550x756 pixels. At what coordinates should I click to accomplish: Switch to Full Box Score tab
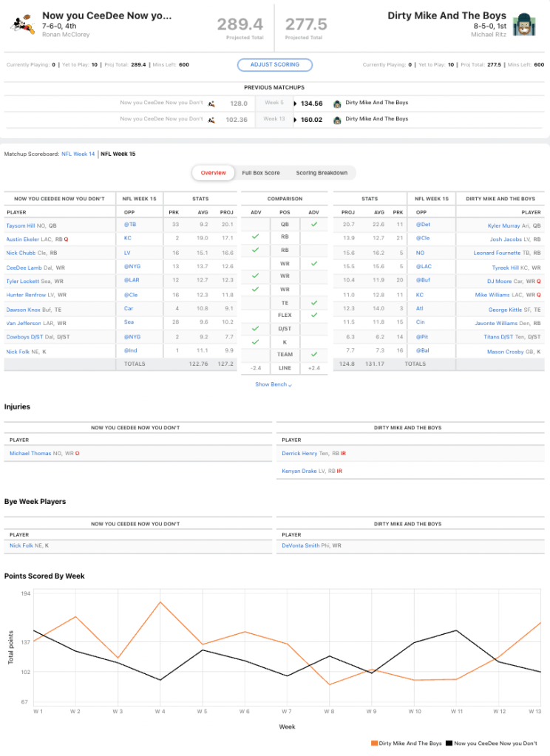point(261,173)
